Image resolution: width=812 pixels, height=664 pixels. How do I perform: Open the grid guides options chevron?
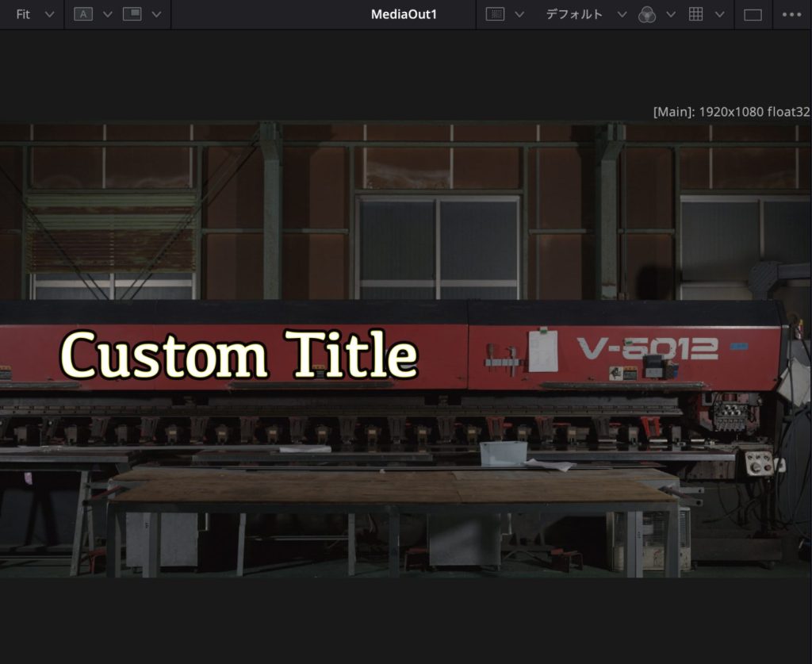[719, 14]
